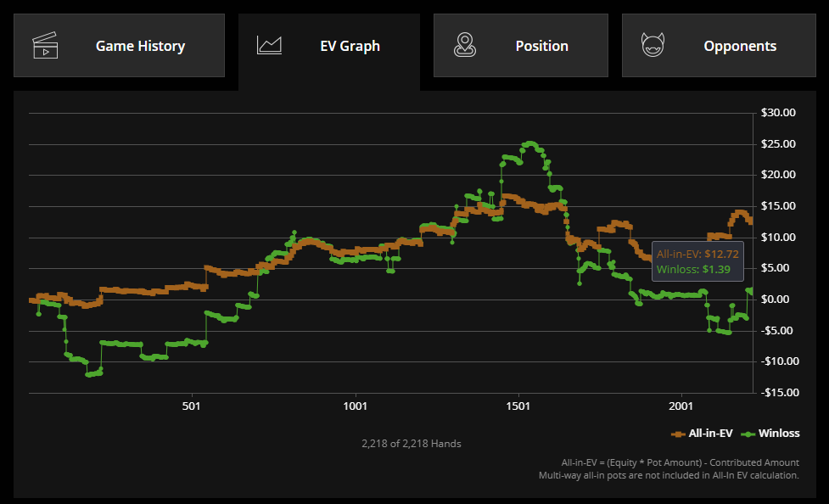Viewport: 829px width, 504px height.
Task: Click the $0.00 y-axis label
Action: tap(775, 300)
